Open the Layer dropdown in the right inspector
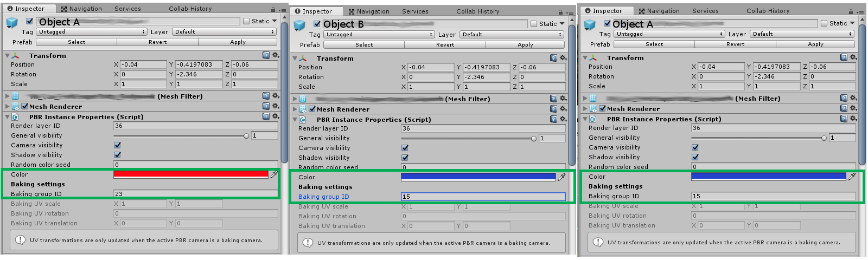868x260 pixels. pos(802,34)
